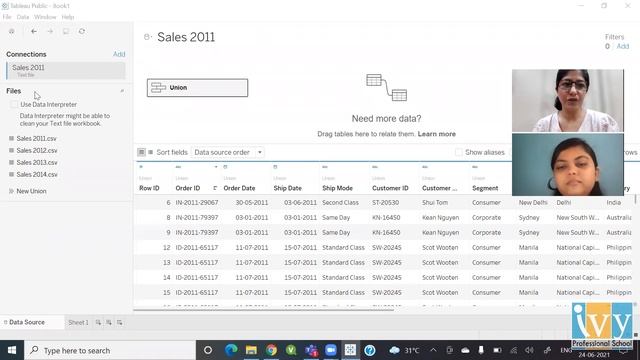Open the Window menu
Viewport: 640px width, 360px height.
point(45,17)
